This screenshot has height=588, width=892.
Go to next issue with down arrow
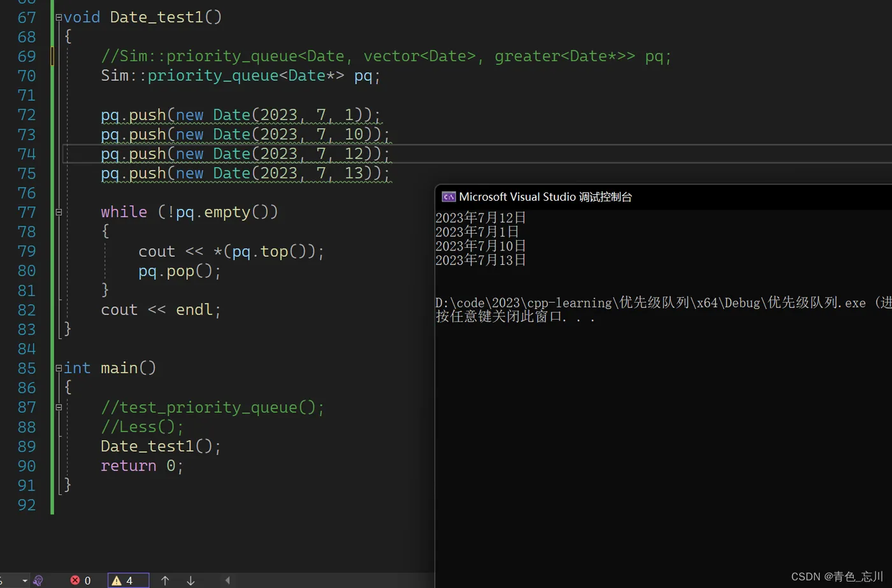[191, 580]
